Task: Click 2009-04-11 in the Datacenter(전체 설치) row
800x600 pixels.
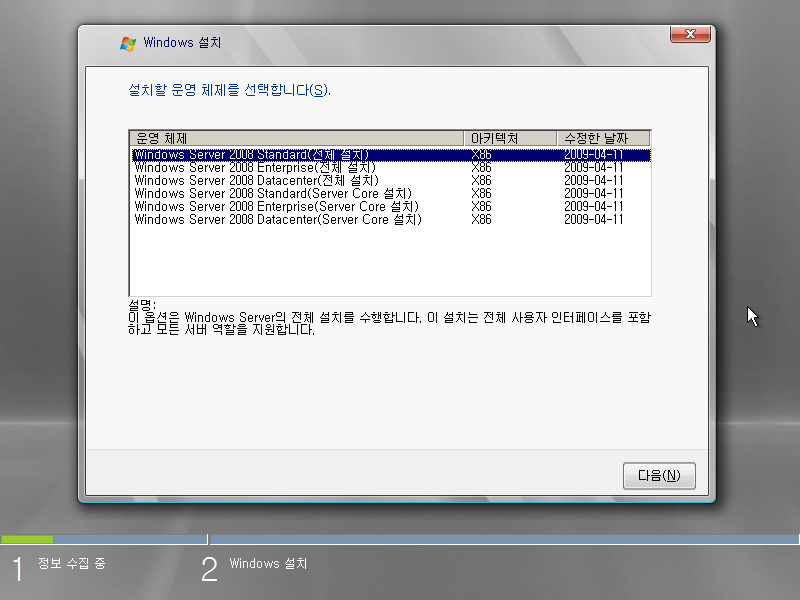Action: click(593, 181)
